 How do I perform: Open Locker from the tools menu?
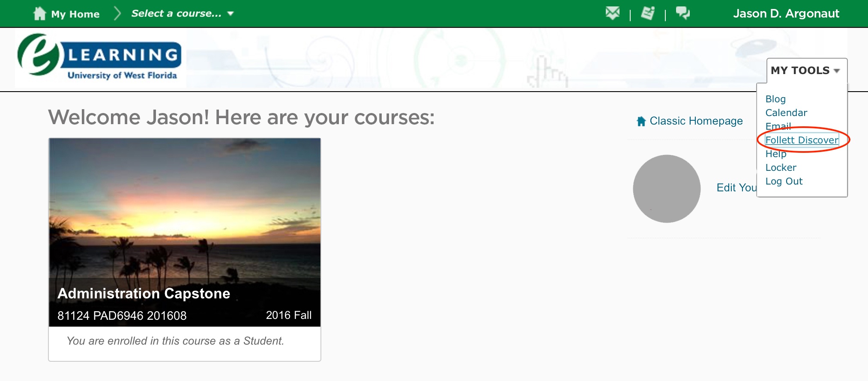781,167
